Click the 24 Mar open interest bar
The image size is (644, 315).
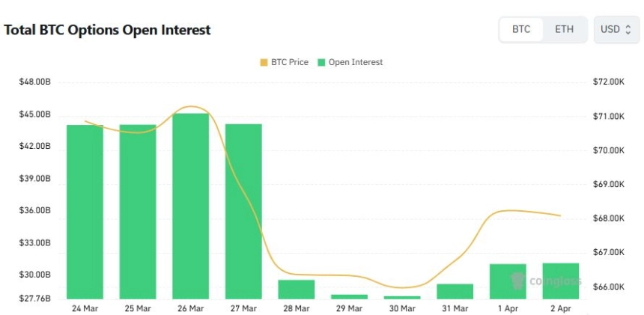tap(85, 212)
